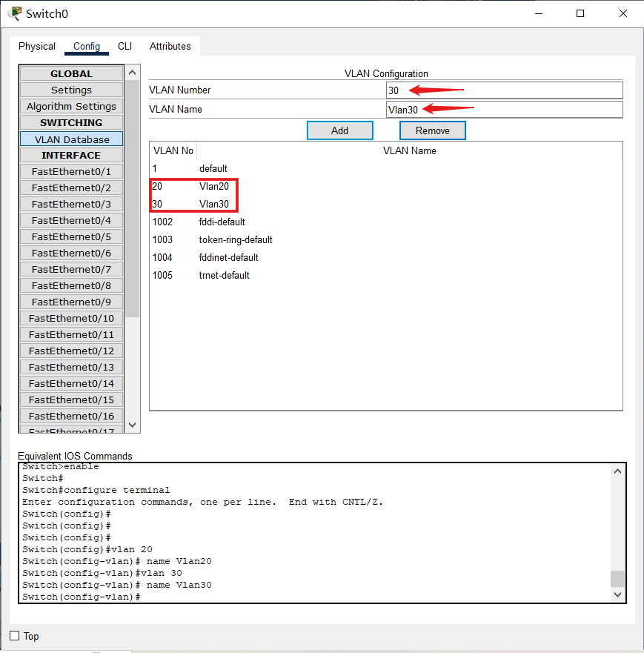The width and height of the screenshot is (644, 653).
Task: Minimize the Switch0 window
Action: pos(539,13)
